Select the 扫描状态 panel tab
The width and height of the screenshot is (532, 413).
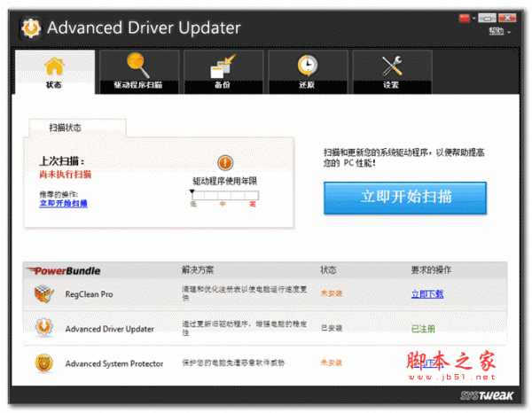pos(77,128)
